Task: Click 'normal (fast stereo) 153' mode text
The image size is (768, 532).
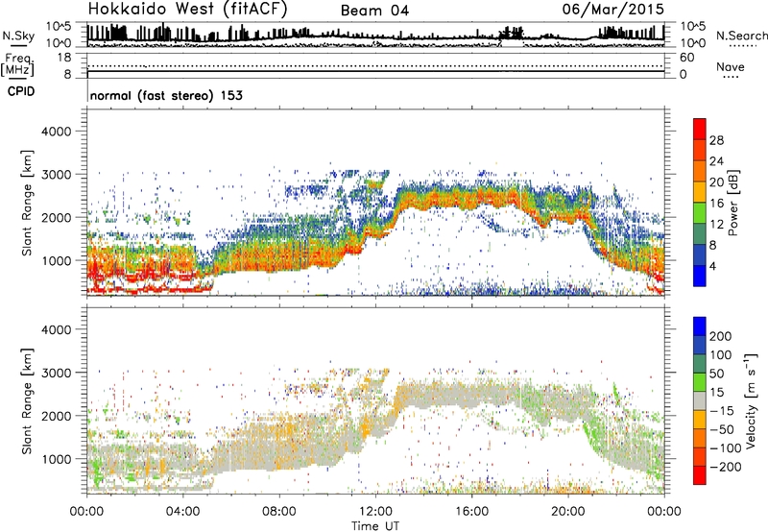Action: (166, 95)
